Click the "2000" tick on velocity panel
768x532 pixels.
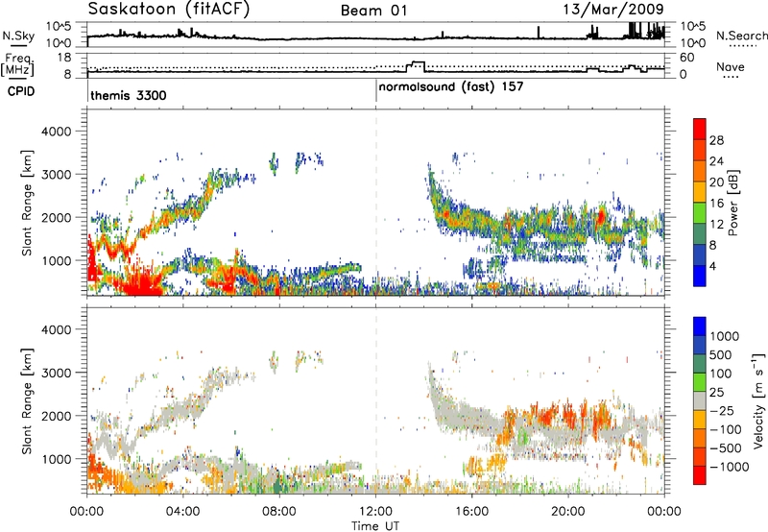[x=57, y=416]
